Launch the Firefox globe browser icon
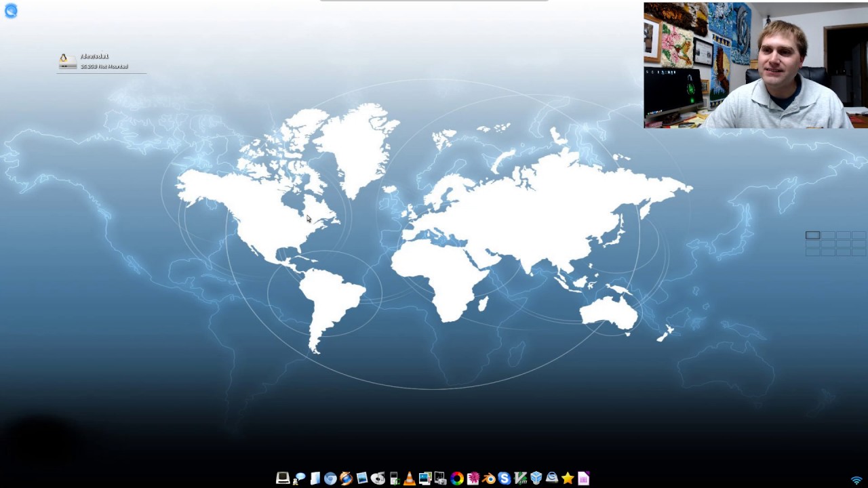The width and height of the screenshot is (868, 488). [x=346, y=479]
